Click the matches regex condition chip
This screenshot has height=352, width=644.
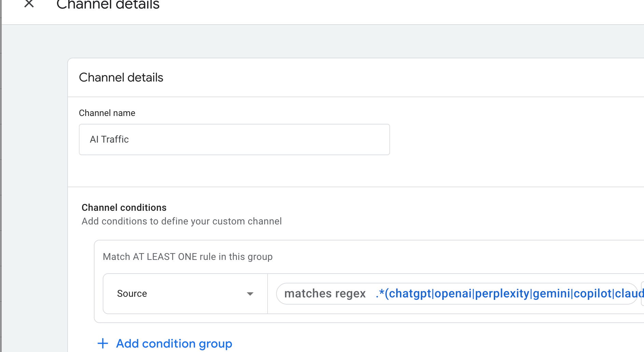click(x=457, y=294)
